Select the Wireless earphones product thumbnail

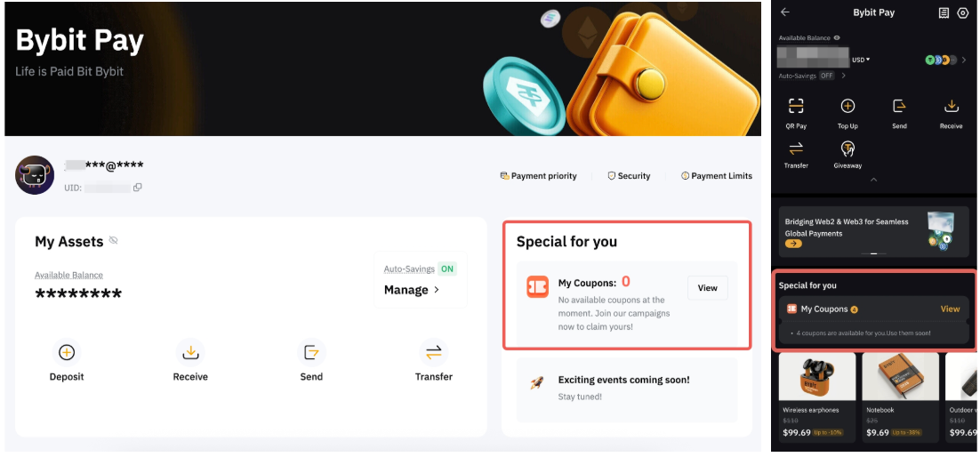pyautogui.click(x=816, y=377)
